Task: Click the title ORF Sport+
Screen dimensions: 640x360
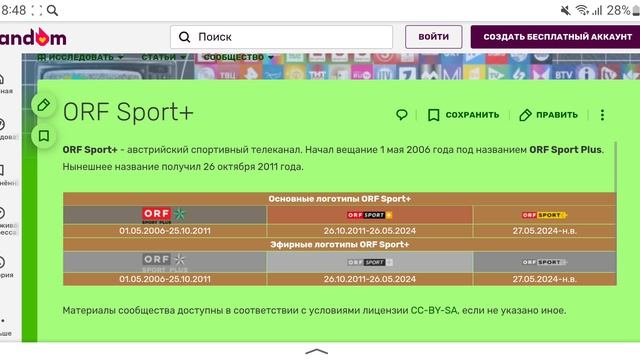Action: 128,112
